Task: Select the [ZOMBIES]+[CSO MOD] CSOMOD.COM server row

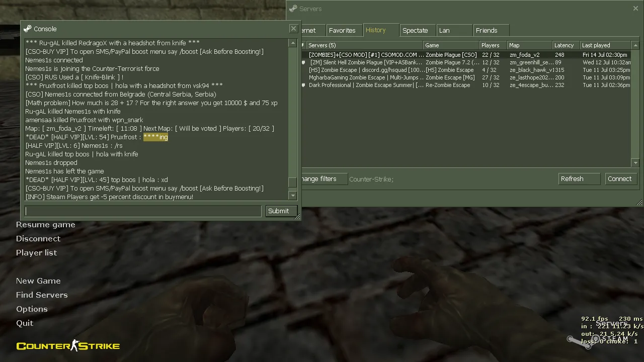Action: [466, 55]
